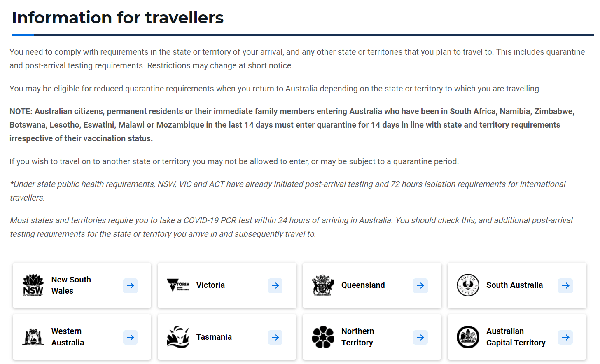Click the Tasmania tiger logo
This screenshot has height=364, width=600.
click(x=178, y=337)
